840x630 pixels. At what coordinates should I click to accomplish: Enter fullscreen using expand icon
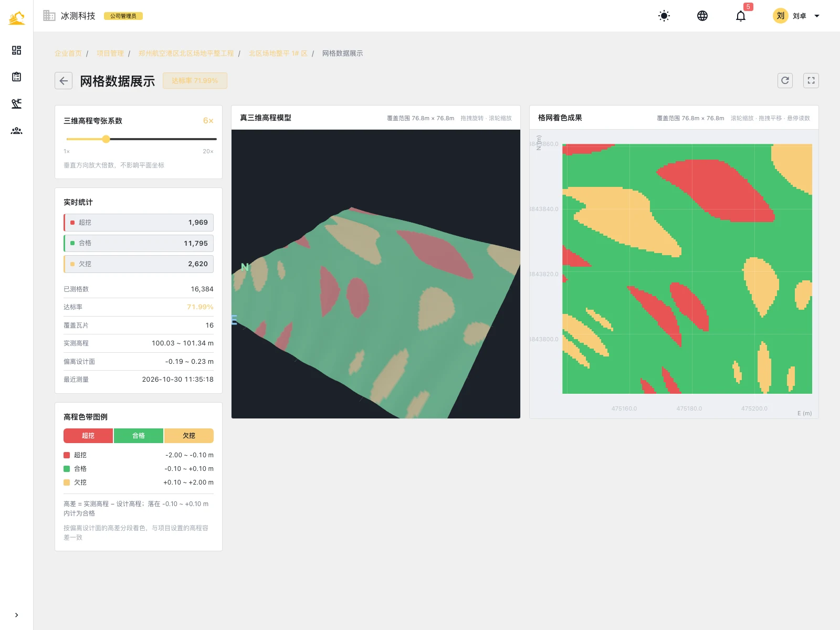(x=811, y=80)
